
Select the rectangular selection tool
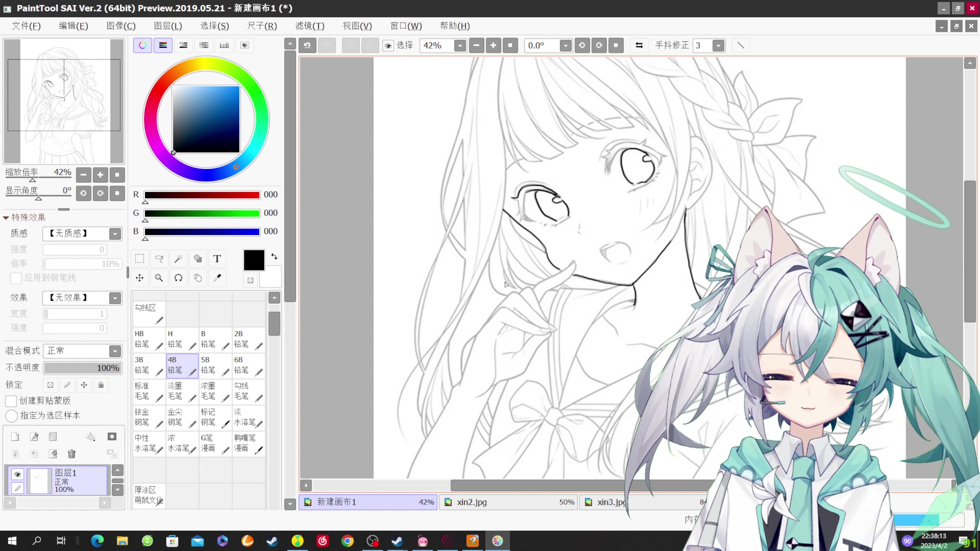coord(140,259)
